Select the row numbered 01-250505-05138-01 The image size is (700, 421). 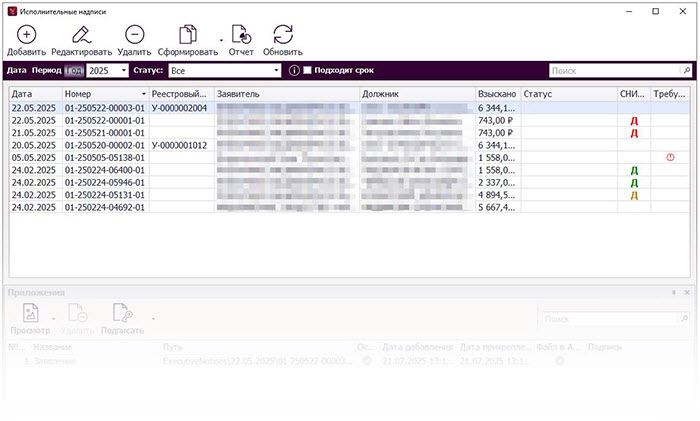(x=105, y=157)
